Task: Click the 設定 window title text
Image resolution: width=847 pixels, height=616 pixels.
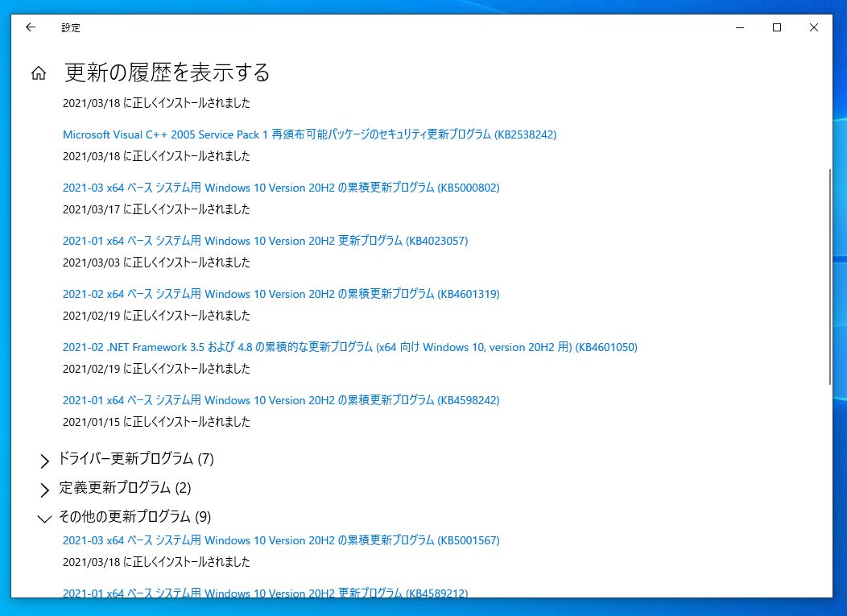Action: [x=71, y=27]
